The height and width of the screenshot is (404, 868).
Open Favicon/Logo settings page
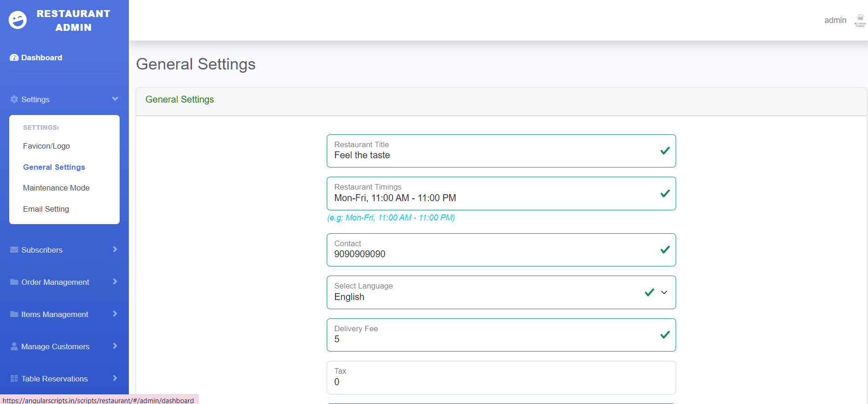pyautogui.click(x=46, y=146)
